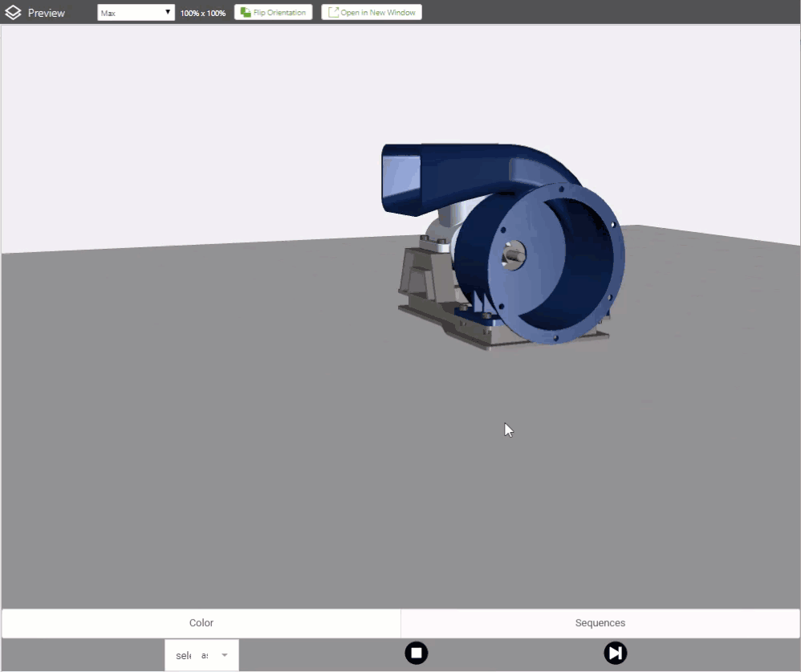Viewport: 801px width, 672px height.
Task: Switch to the Color tab
Action: (201, 623)
